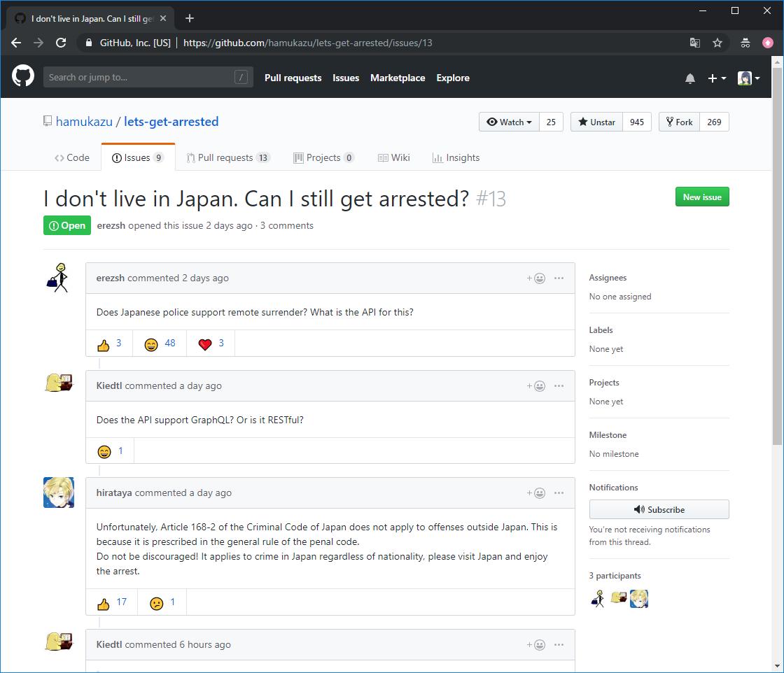
Task: Open Kiedtl avatar in participants list
Action: tap(619, 599)
